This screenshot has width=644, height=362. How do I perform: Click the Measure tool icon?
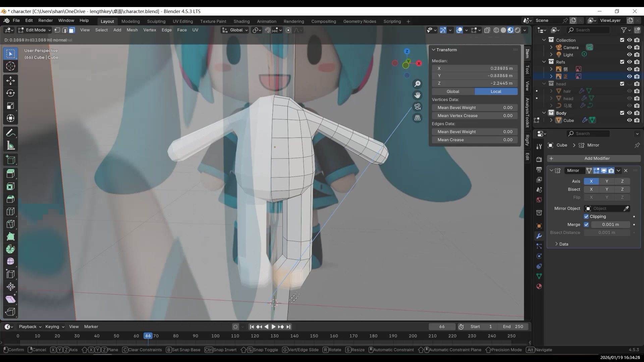[x=10, y=145]
